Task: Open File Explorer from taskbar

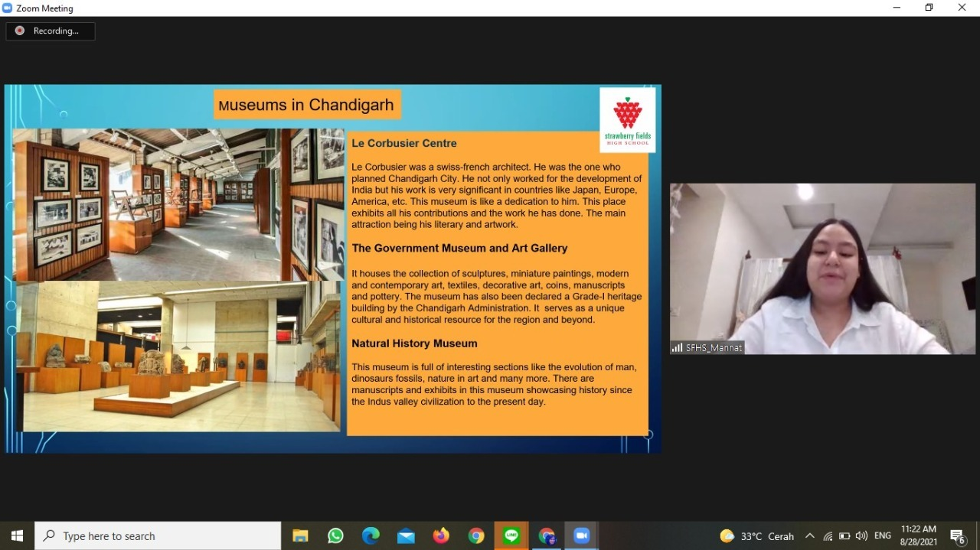Action: tap(300, 536)
